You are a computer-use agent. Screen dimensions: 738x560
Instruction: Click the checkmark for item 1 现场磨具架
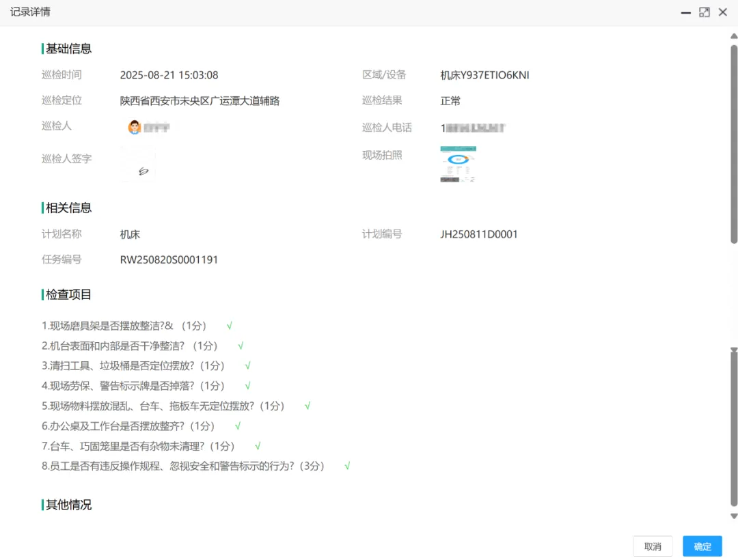point(229,326)
